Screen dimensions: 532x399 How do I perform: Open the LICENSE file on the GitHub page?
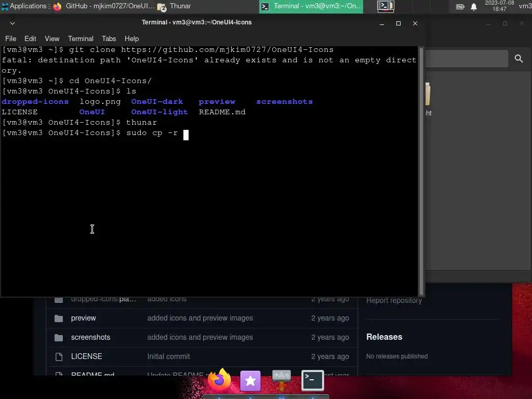(x=87, y=356)
